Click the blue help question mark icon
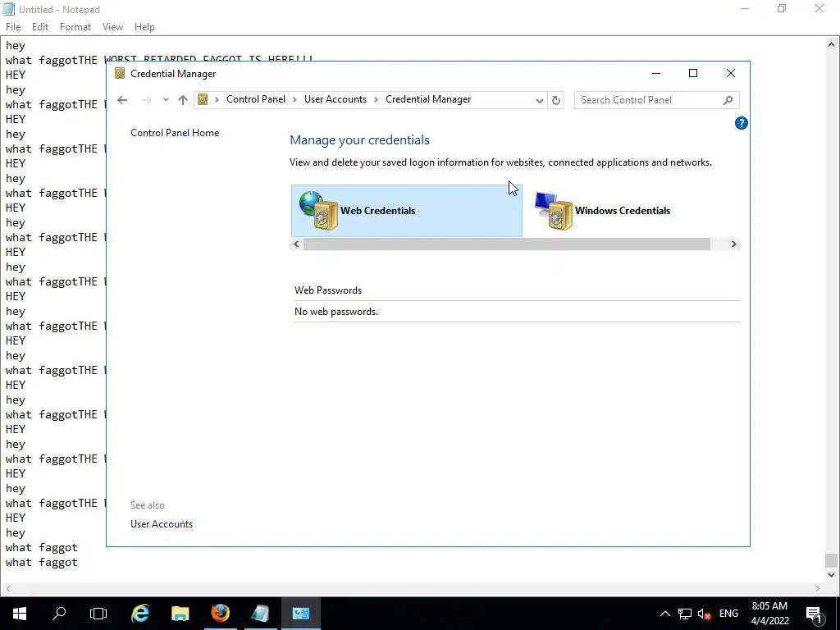Screen dimensions: 840x630 [741, 123]
